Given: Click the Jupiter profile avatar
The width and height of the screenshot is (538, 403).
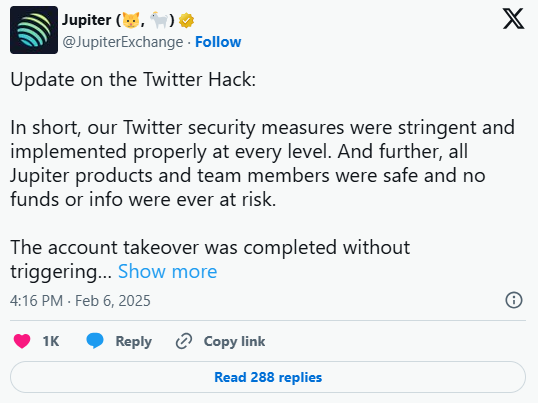Looking at the screenshot, I should (x=34, y=30).
